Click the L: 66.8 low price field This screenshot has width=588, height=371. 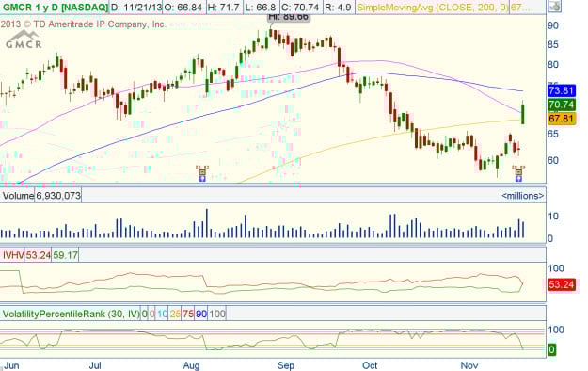tap(261, 8)
